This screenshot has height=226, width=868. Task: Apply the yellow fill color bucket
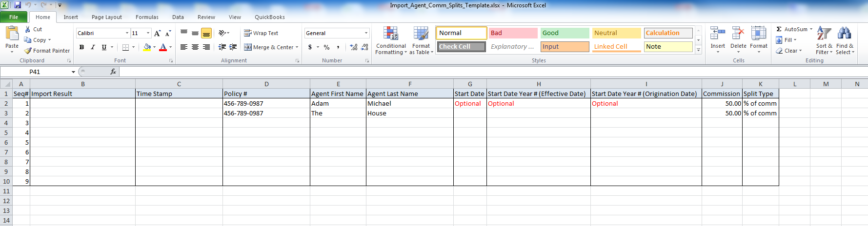click(147, 47)
